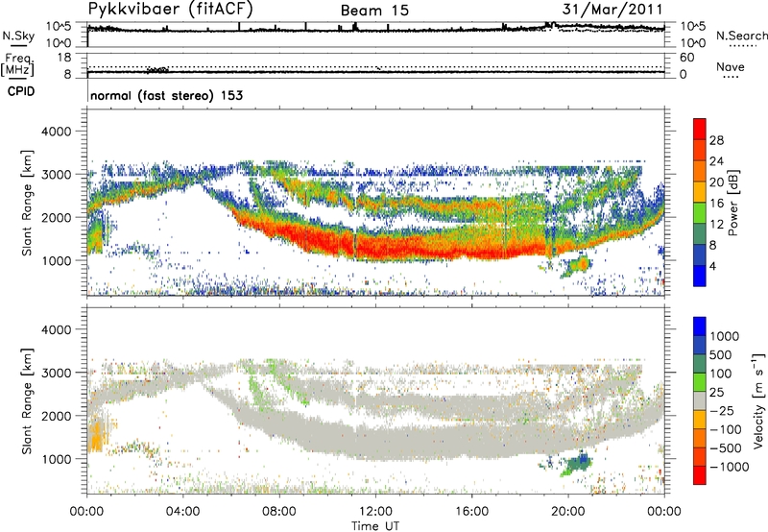The width and height of the screenshot is (768, 532).
Task: Select the "12:00" time tick label
Action: coord(375,512)
